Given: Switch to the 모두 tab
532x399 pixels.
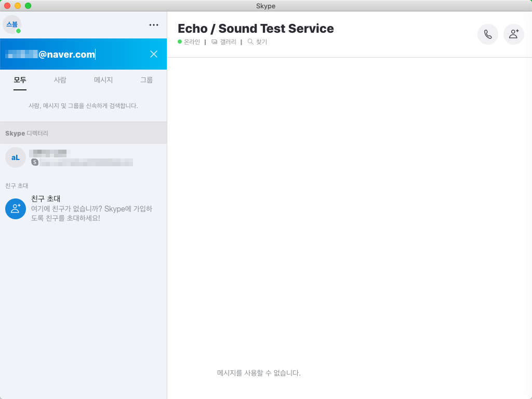Looking at the screenshot, I should 20,80.
